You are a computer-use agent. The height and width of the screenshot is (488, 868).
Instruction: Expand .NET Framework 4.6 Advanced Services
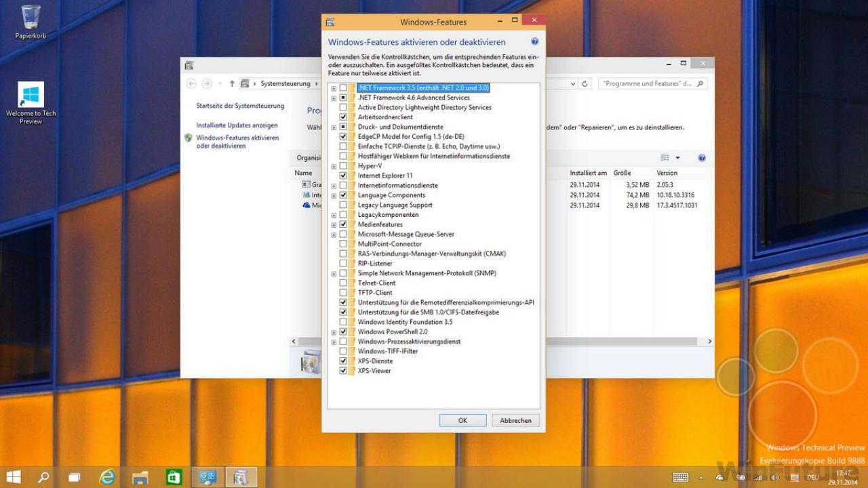click(334, 98)
